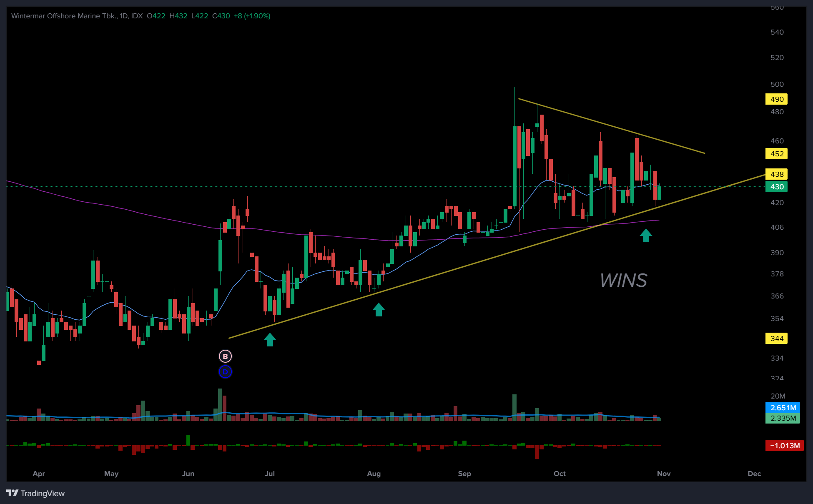
Task: Click the red −1.013M indicator label
Action: tap(784, 446)
